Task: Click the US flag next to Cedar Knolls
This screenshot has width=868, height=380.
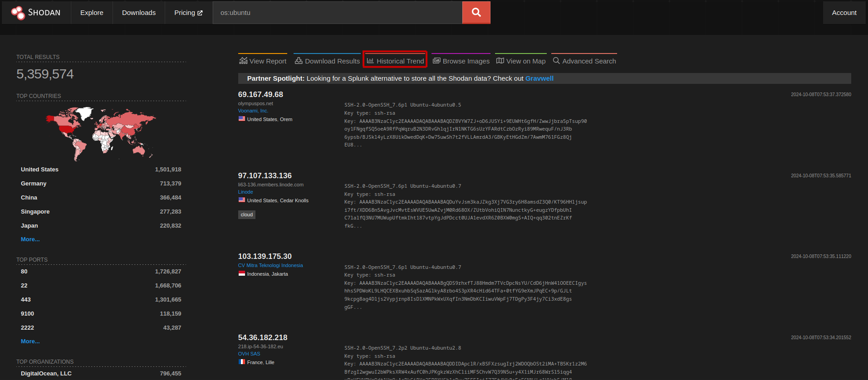Action: click(x=242, y=200)
